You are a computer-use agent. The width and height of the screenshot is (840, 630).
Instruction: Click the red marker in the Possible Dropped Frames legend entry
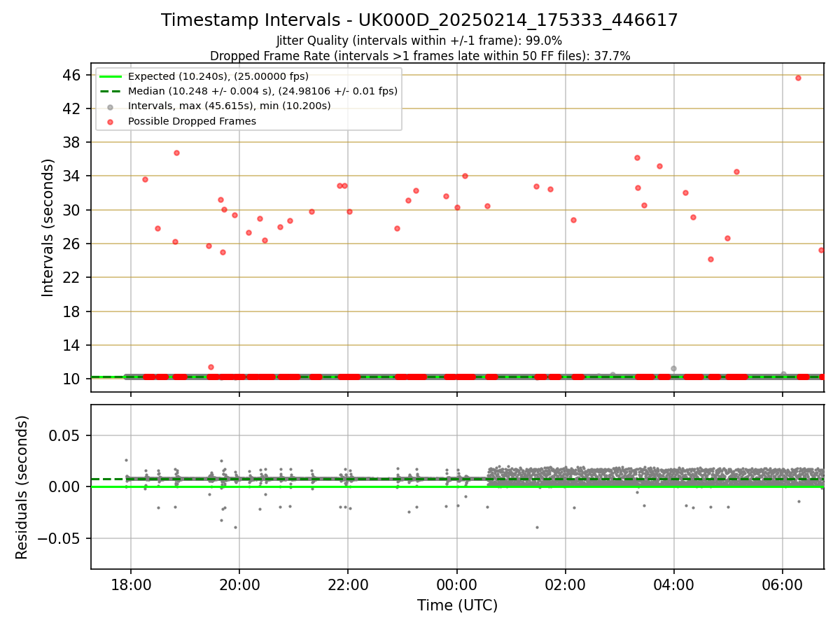111,121
